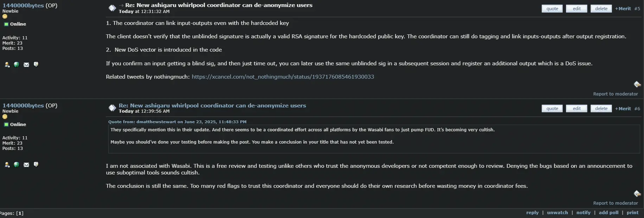Click the message icon beside post #6 title
The width and height of the screenshot is (644, 218).
point(112,108)
